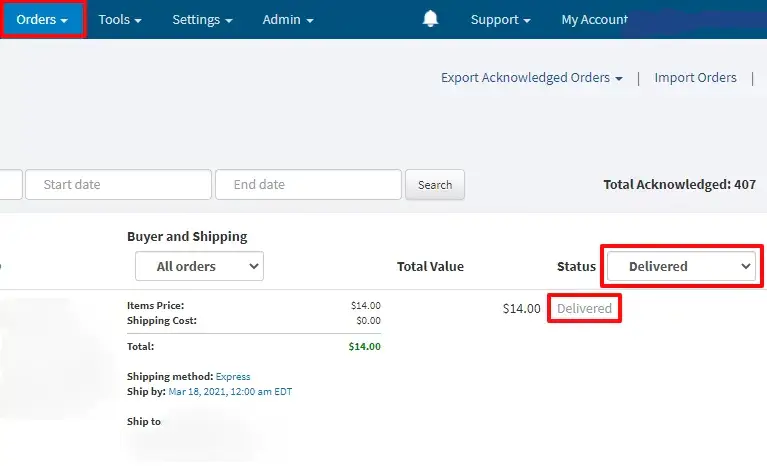Click the Import Orders link
The image size is (767, 466).
695,77
